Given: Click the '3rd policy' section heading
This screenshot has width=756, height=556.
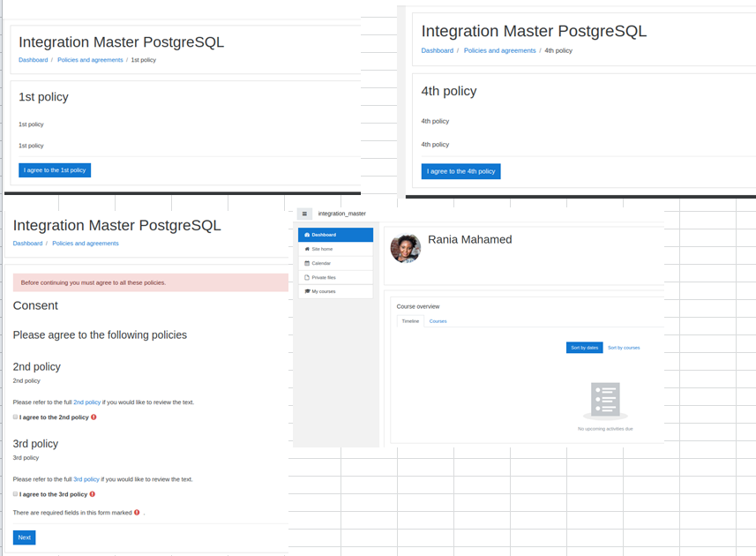Looking at the screenshot, I should pyautogui.click(x=35, y=444).
